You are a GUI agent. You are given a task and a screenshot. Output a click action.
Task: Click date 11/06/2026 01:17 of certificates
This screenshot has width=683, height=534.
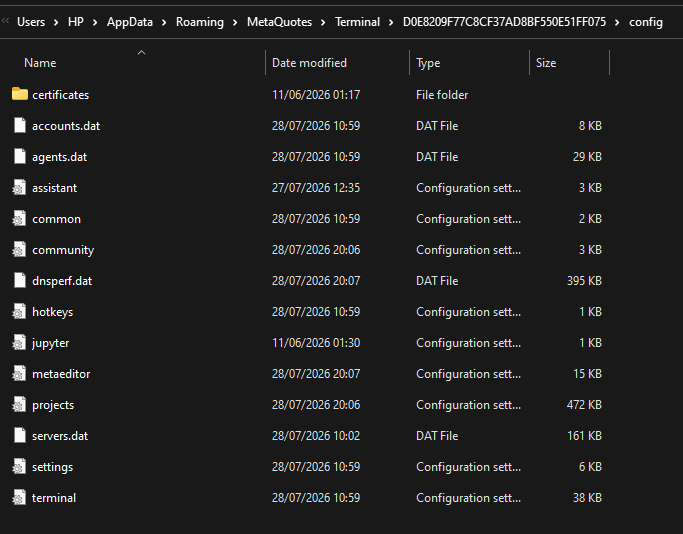[x=316, y=95]
